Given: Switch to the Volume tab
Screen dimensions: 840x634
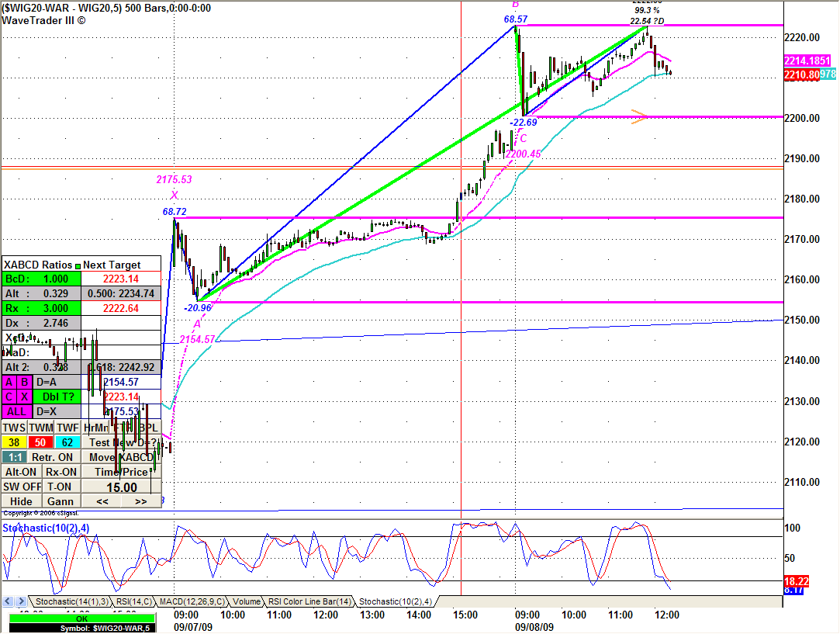Looking at the screenshot, I should [x=247, y=602].
